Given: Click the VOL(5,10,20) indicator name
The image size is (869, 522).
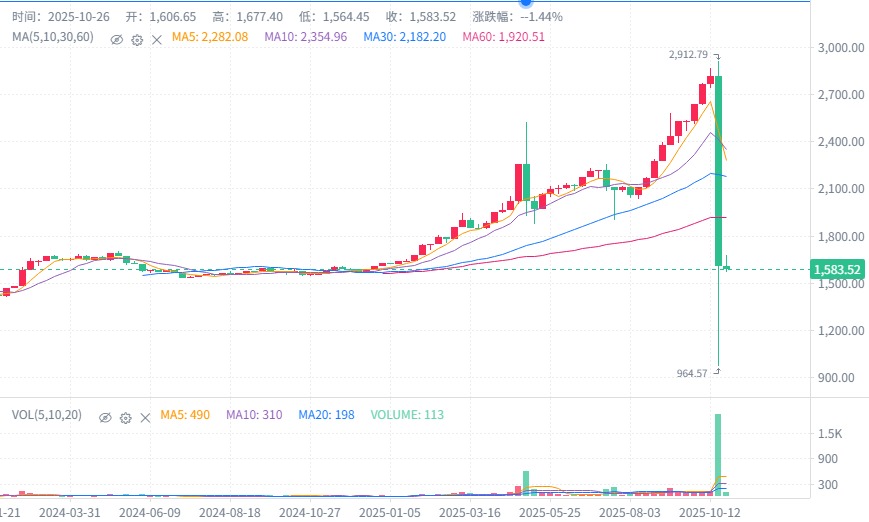Looking at the screenshot, I should coord(46,415).
